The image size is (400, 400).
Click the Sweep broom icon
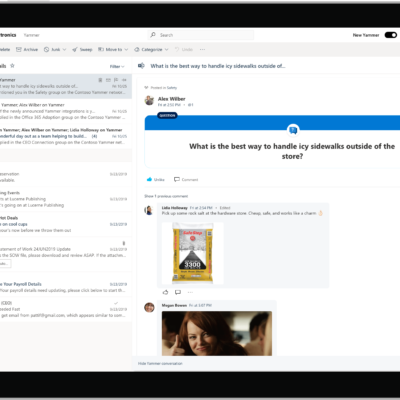click(x=75, y=49)
